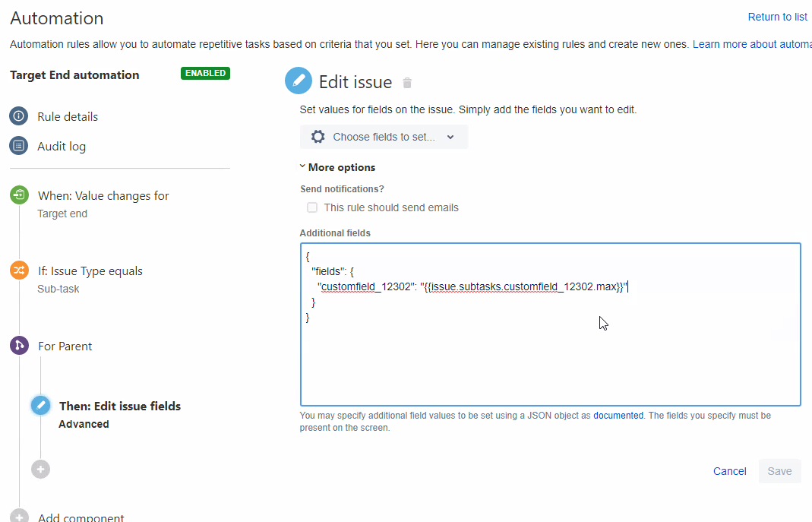812x522 pixels.
Task: Open the documented link below Additional fields
Action: [x=618, y=415]
